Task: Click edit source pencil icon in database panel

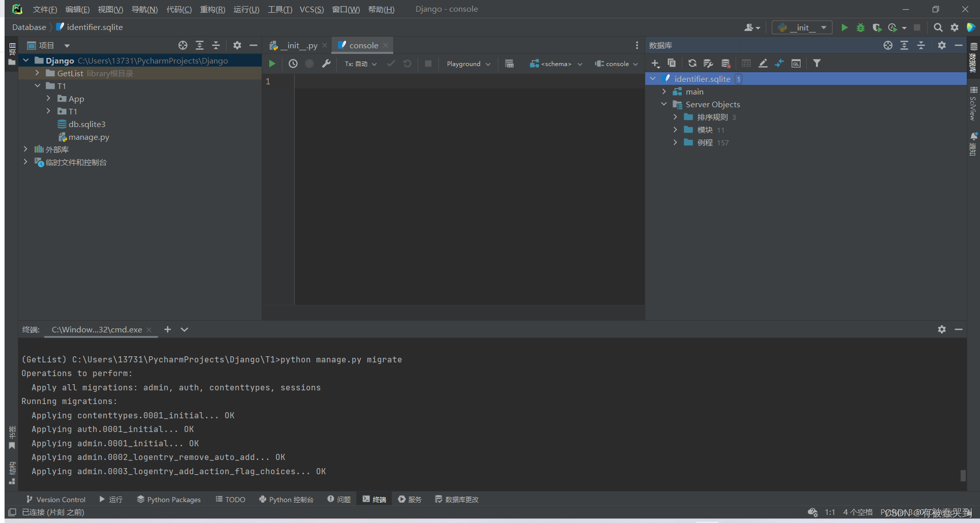Action: (x=763, y=63)
